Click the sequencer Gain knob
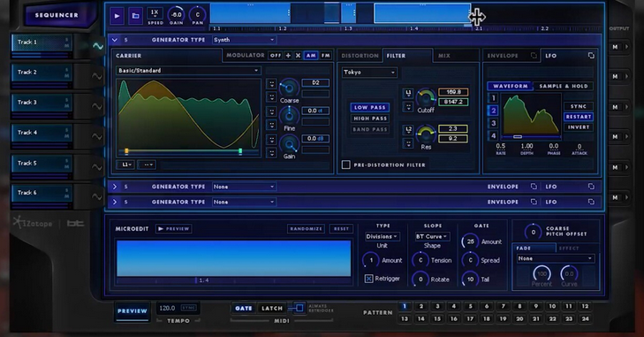This screenshot has width=644, height=337. tap(176, 15)
